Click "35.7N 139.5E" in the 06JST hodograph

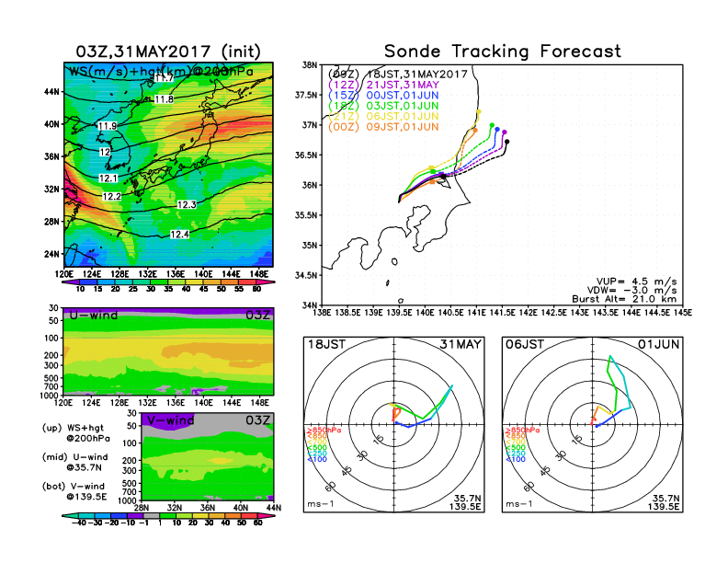pos(664,502)
